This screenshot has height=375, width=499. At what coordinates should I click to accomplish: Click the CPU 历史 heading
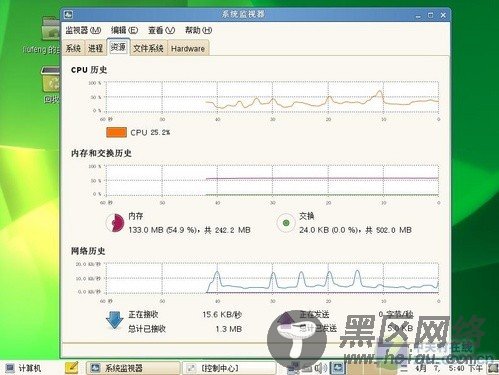click(89, 70)
